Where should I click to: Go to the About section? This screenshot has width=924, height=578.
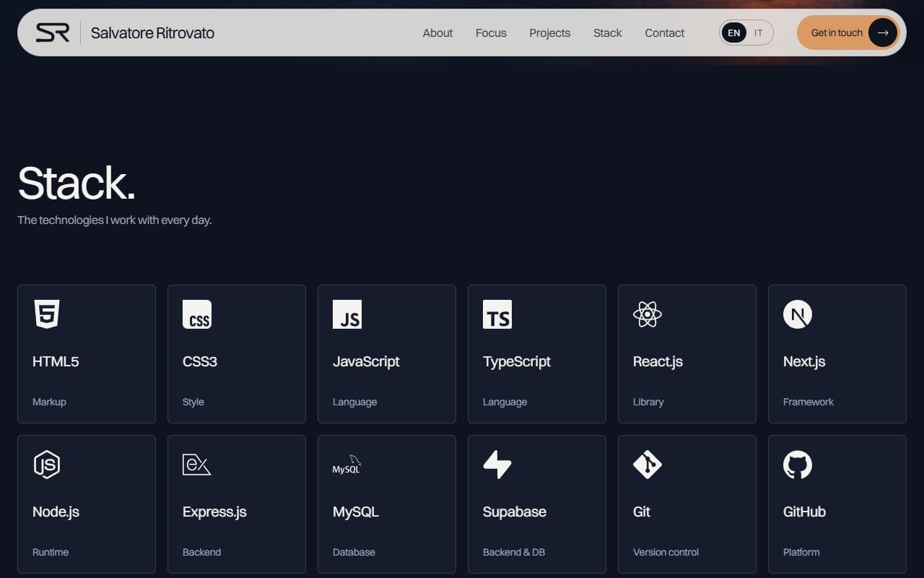[437, 33]
